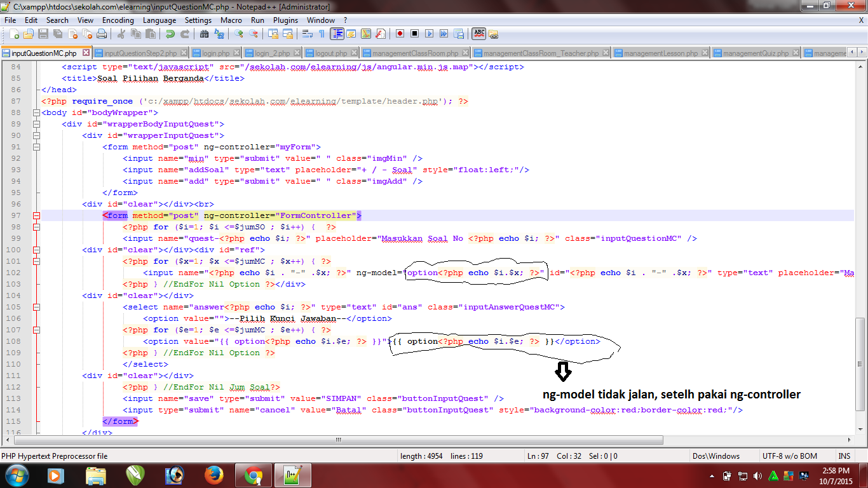Start macro recording with red dot icon

click(x=400, y=34)
